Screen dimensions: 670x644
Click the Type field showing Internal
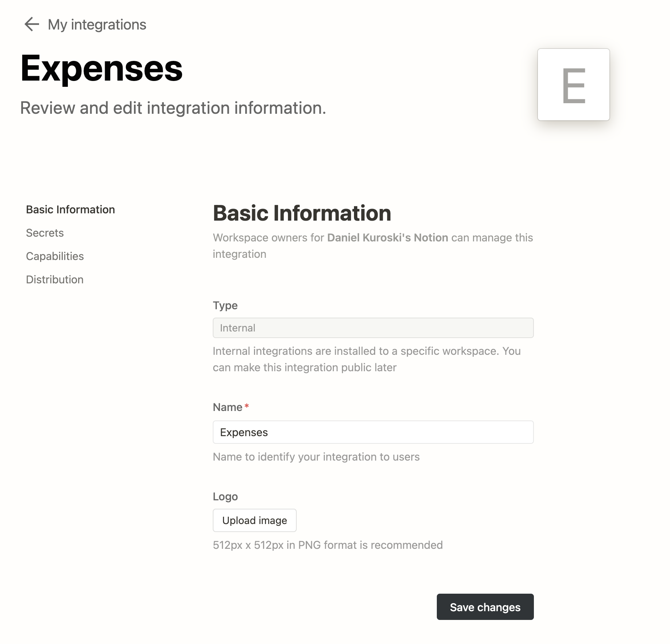373,327
